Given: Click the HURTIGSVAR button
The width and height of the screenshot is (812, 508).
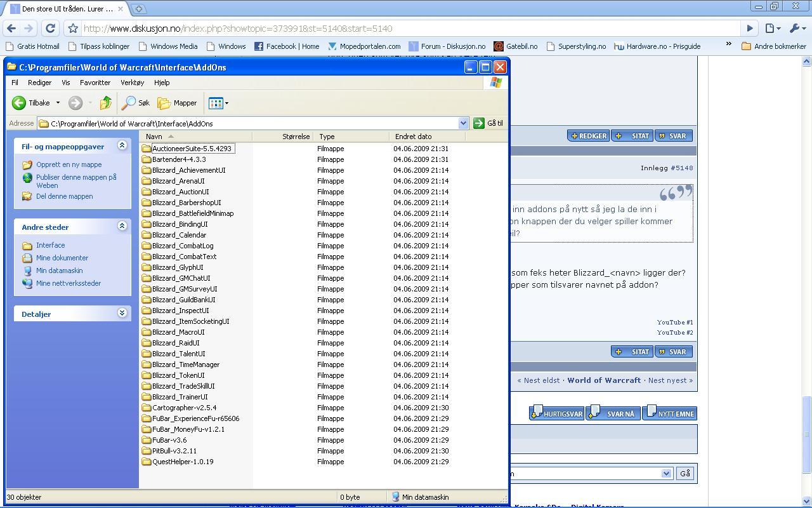Looking at the screenshot, I should (557, 413).
